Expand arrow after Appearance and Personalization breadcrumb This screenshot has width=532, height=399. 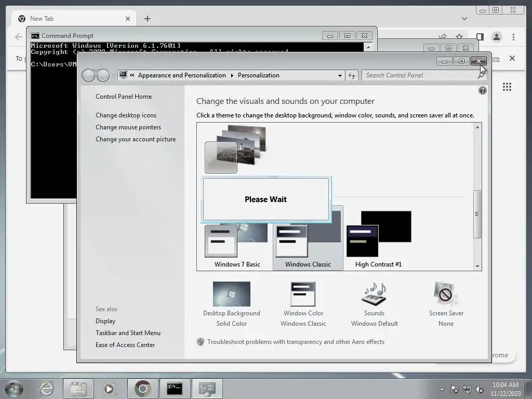coord(232,75)
